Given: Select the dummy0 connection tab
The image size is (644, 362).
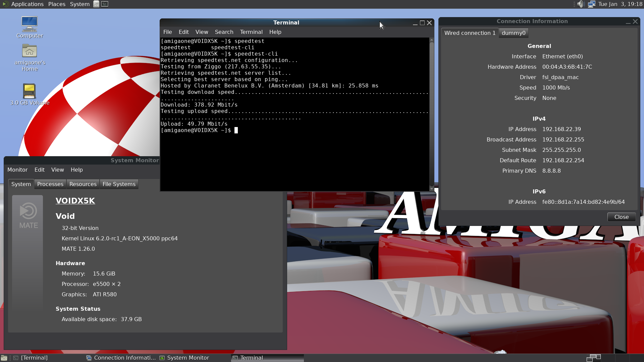Looking at the screenshot, I should click(x=514, y=33).
